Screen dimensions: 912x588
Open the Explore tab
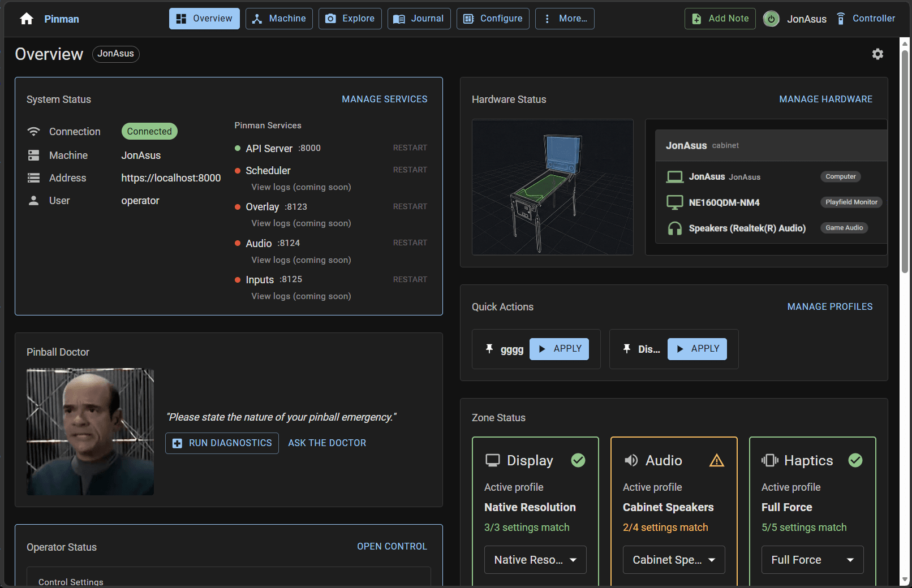pyautogui.click(x=350, y=19)
